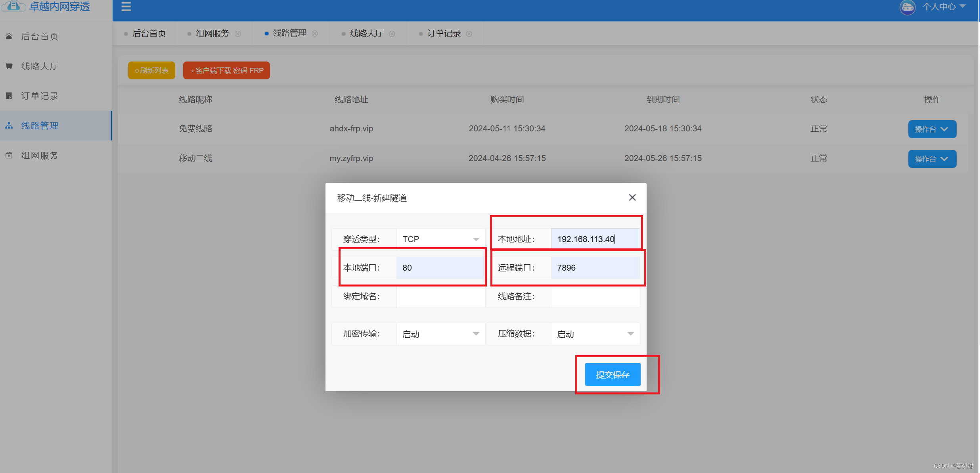980x473 pixels.
Task: Open 操作台 dropdown for 免费线路
Action: pyautogui.click(x=932, y=129)
